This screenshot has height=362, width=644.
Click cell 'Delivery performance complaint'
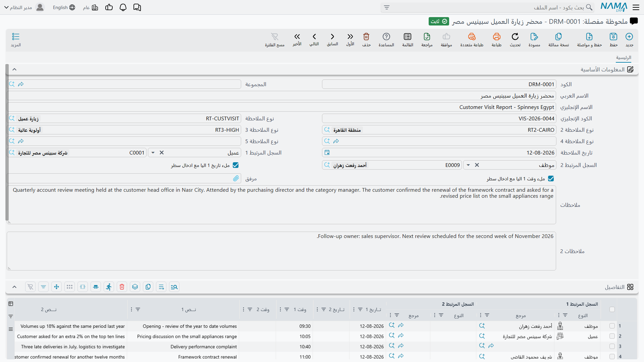point(204,347)
